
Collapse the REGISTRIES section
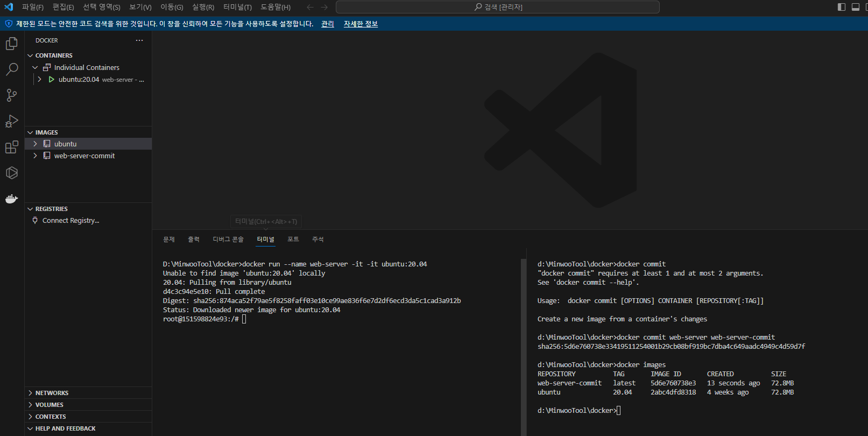[30, 209]
